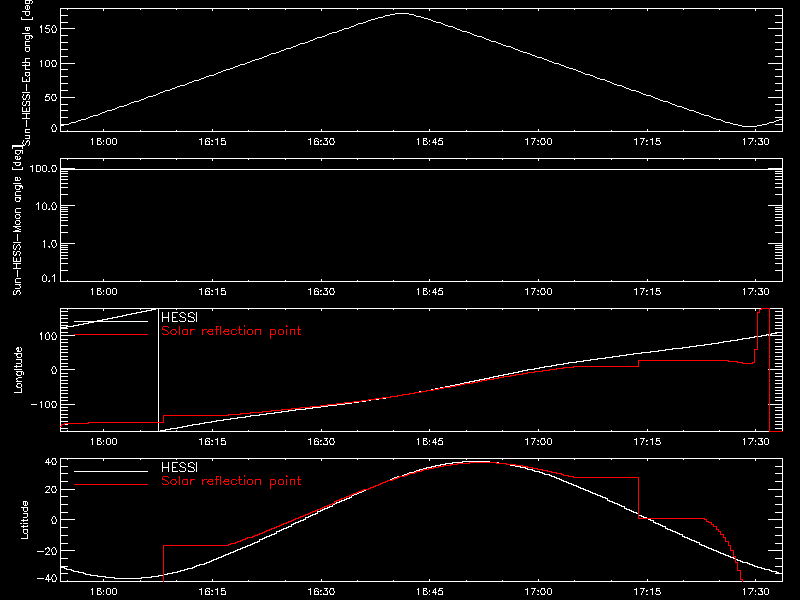Click the flat white line in Moon angle plot
The height and width of the screenshot is (600, 800).
pos(421,169)
